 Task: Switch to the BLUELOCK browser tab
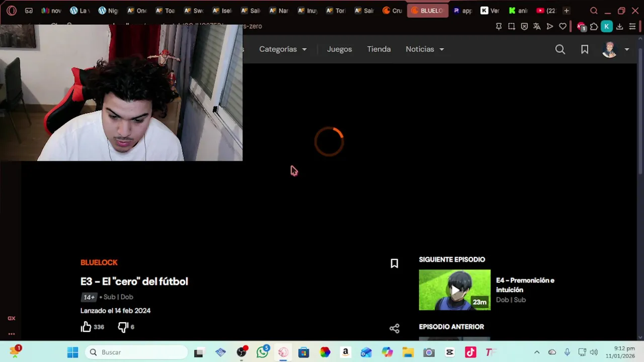click(x=428, y=11)
